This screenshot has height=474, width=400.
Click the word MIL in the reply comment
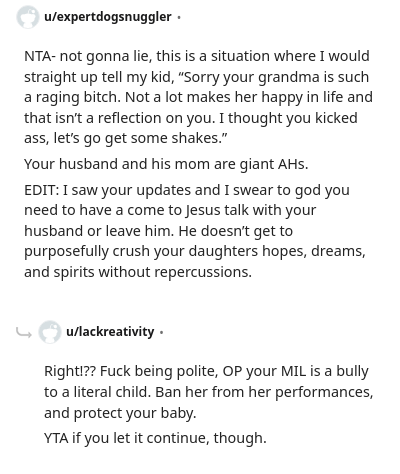(x=293, y=371)
